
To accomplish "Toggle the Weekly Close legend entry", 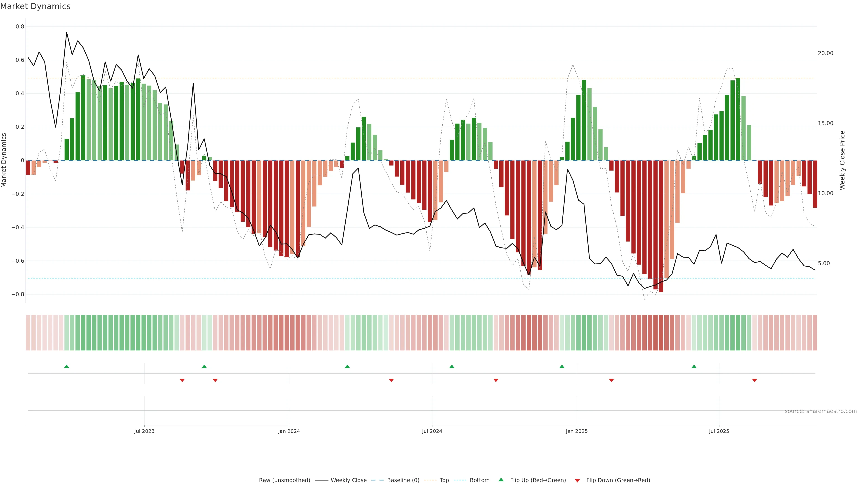I will click(348, 480).
